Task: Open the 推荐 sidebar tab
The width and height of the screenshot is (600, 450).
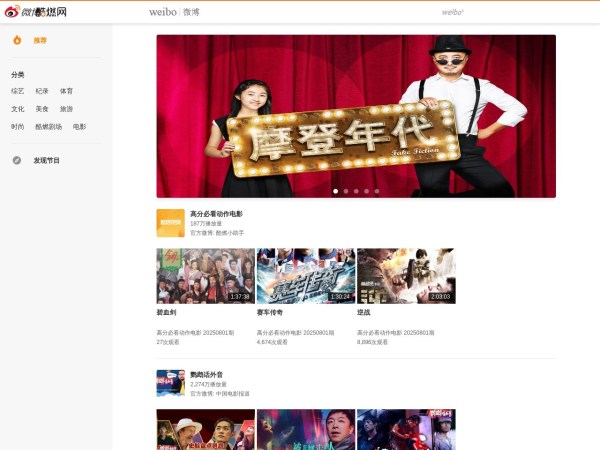Action: [x=40, y=40]
